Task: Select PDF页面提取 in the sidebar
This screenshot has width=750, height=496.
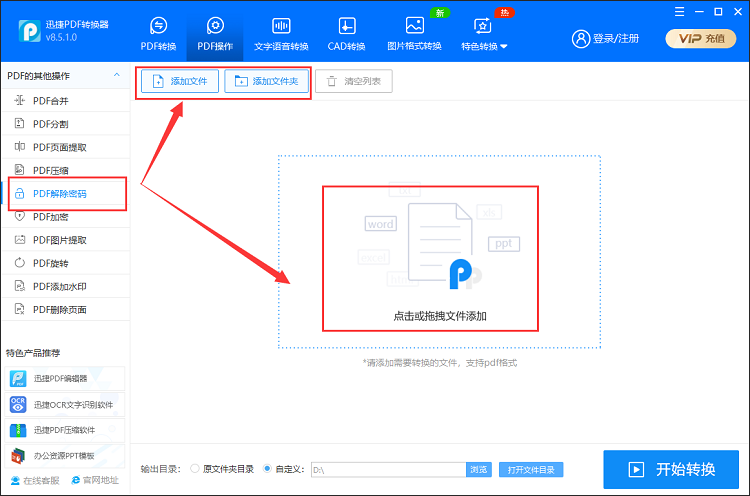Action: point(66,147)
